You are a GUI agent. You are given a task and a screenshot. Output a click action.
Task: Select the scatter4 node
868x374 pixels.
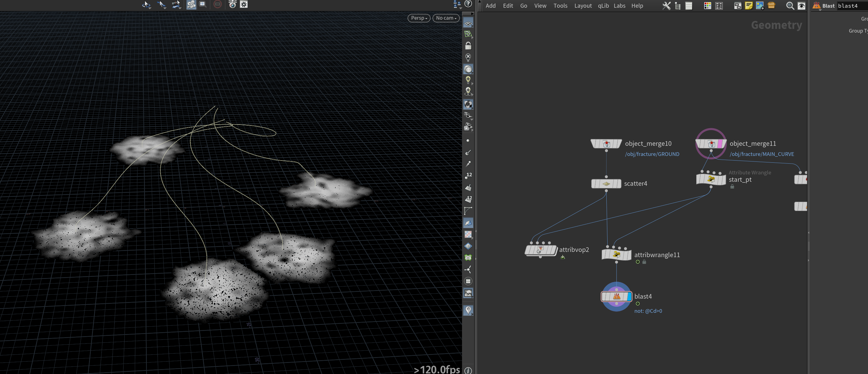(606, 184)
